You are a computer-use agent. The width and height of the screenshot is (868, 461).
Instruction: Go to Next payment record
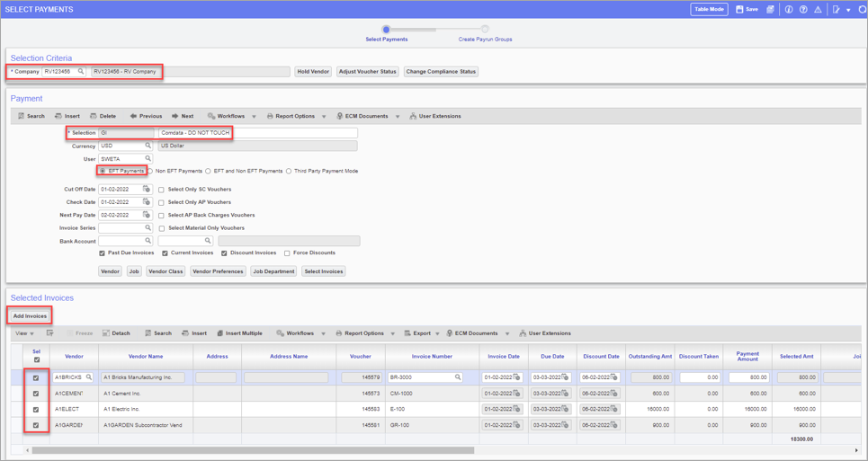183,116
